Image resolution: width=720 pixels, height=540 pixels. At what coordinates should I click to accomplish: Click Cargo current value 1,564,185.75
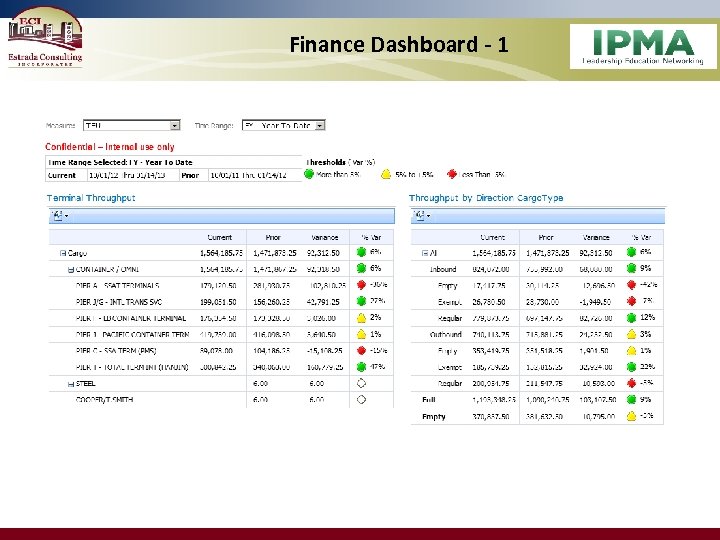[221, 253]
